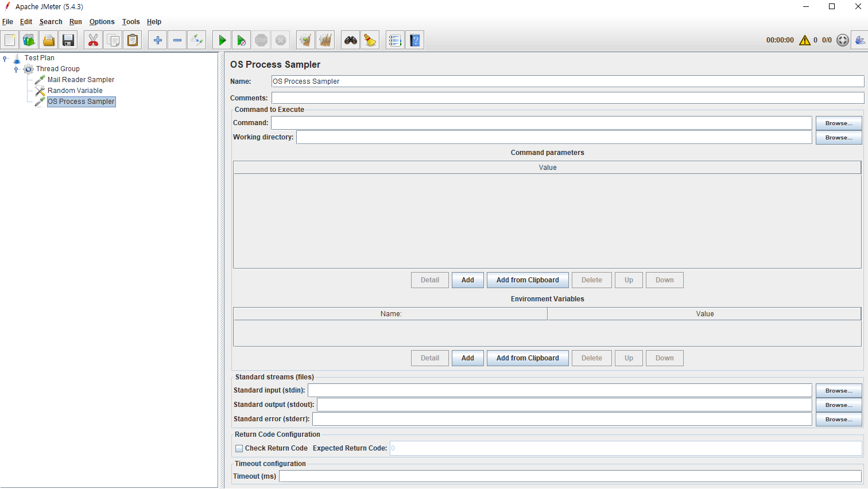Click the yellow warning triangle log icon

[x=805, y=40]
